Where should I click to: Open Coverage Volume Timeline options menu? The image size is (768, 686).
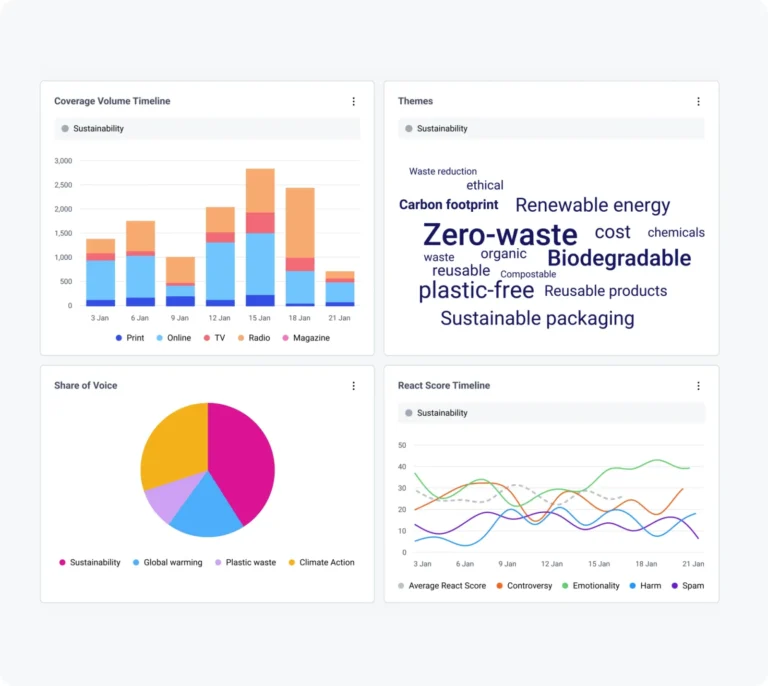(354, 101)
